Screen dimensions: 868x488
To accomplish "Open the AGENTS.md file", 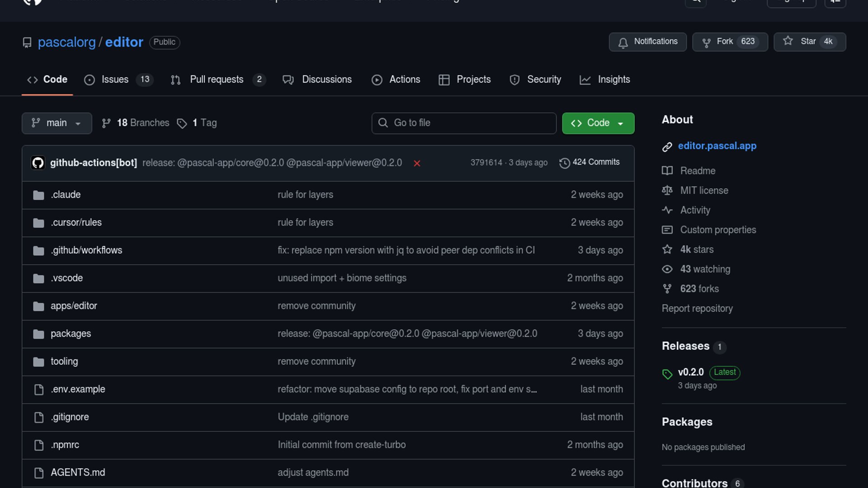I will pos(78,473).
